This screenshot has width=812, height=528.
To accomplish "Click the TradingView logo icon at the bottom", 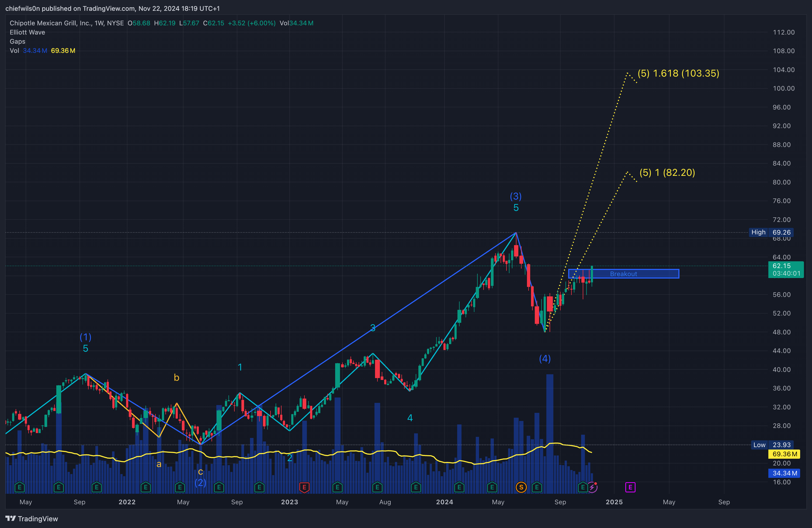I will (11, 519).
